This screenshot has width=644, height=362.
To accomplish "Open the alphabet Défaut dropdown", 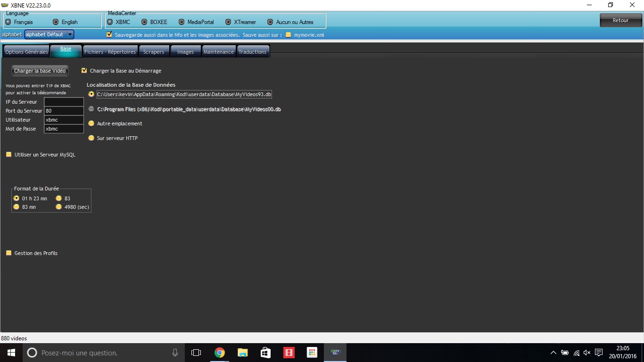I will (70, 34).
